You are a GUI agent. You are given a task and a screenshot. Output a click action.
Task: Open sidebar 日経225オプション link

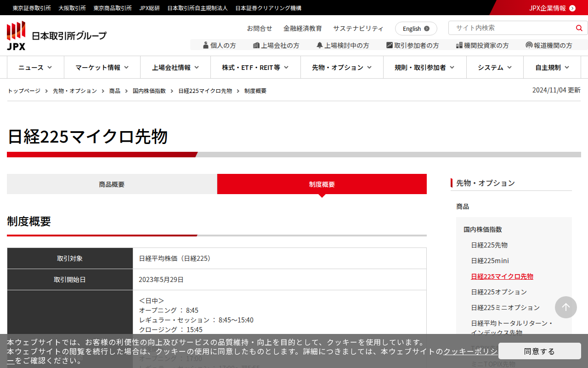499,292
